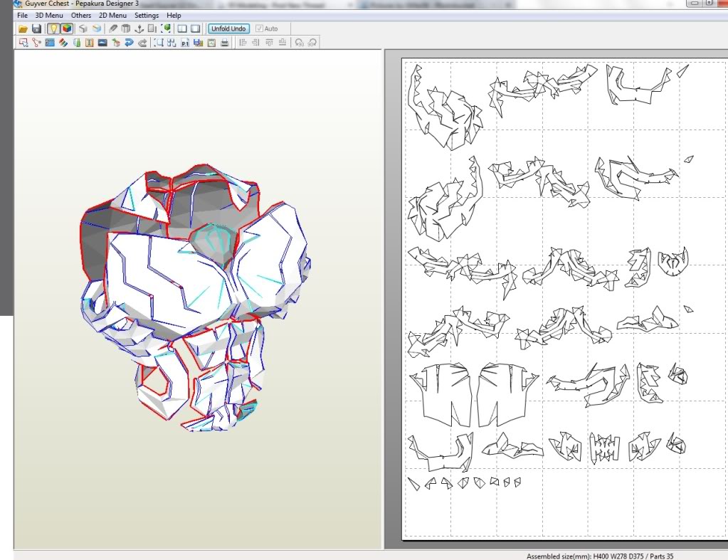This screenshot has height=560, width=728.
Task: Open the 3D Menu
Action: point(49,16)
